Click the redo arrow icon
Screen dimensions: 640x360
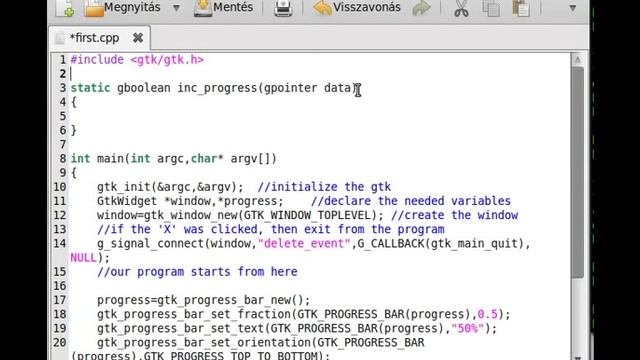coord(421,8)
